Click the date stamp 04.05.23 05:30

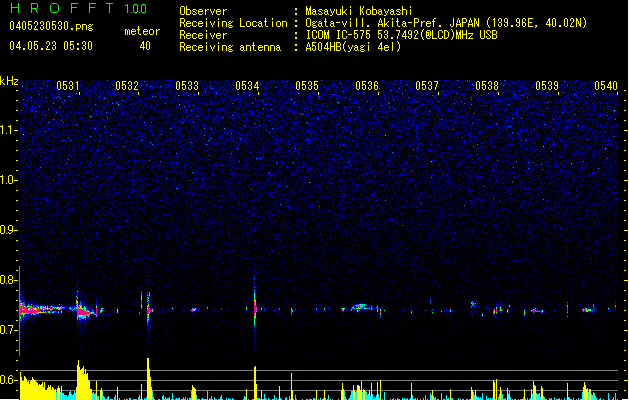pos(51,45)
